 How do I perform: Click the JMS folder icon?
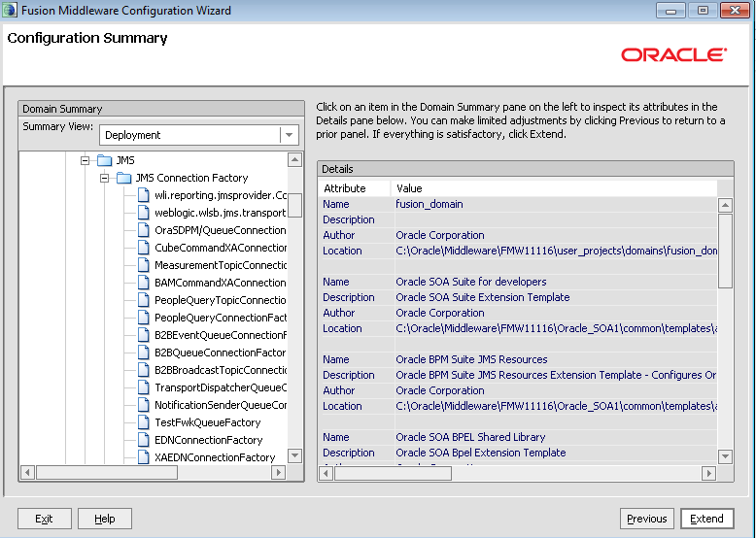pyautogui.click(x=105, y=160)
